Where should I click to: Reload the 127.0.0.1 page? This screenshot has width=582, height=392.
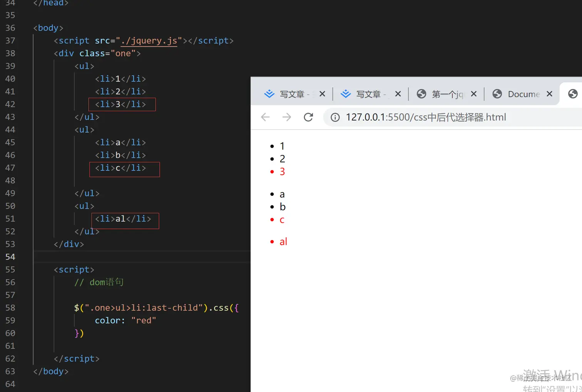[x=308, y=117]
